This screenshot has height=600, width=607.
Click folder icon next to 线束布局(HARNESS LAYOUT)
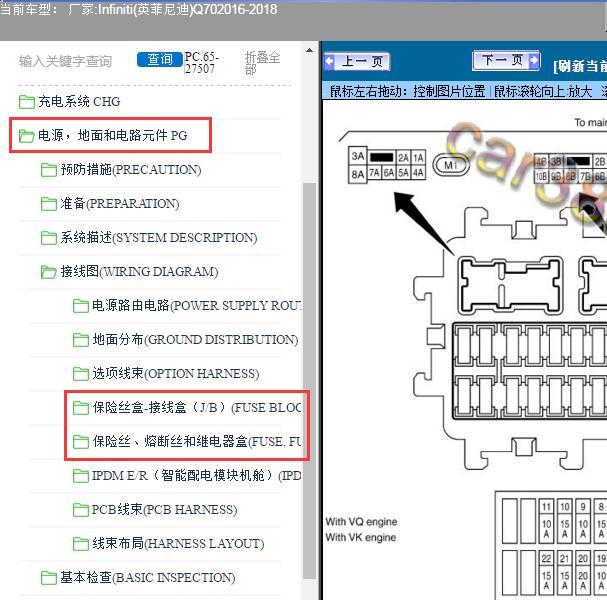coord(81,543)
